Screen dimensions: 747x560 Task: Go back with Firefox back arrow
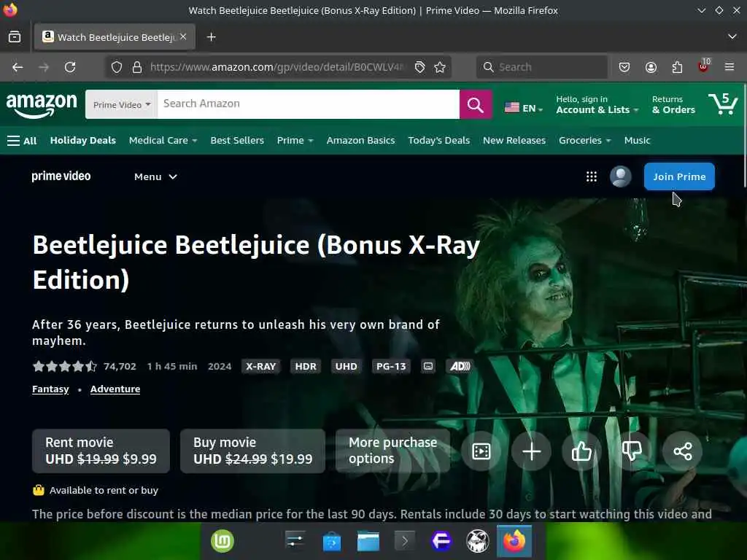pos(18,67)
